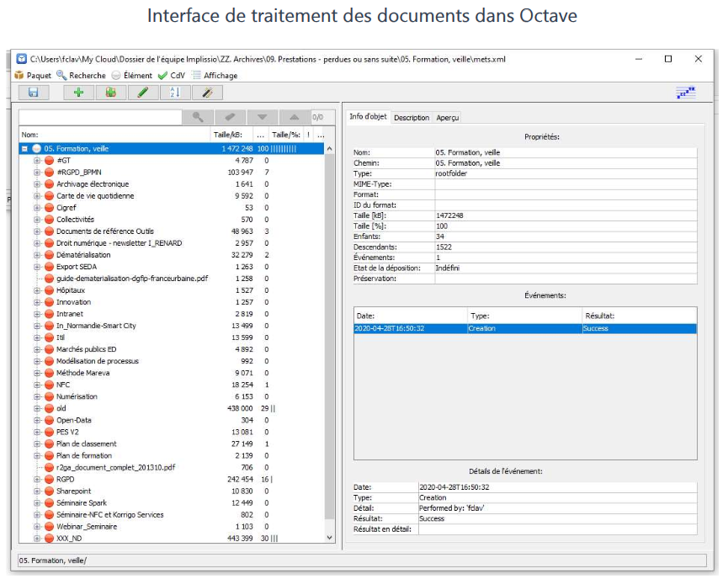This screenshot has width=728, height=579.
Task: Expand the RGPD folder node
Action: (37, 479)
